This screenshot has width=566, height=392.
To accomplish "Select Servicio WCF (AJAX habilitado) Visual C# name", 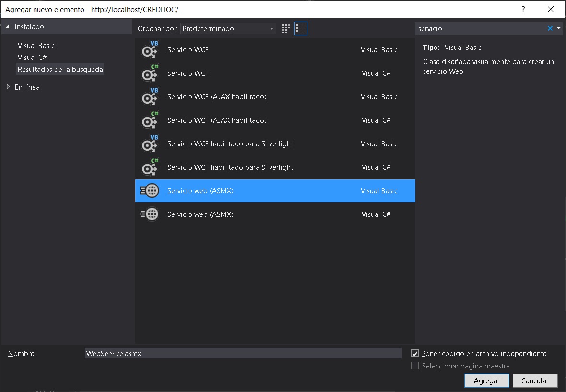I will coord(217,120).
